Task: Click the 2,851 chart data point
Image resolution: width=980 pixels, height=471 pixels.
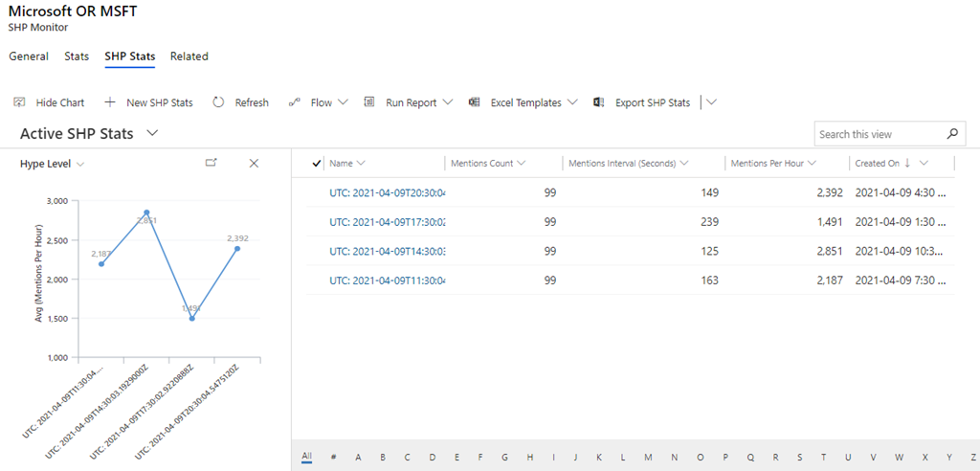Action: click(146, 213)
